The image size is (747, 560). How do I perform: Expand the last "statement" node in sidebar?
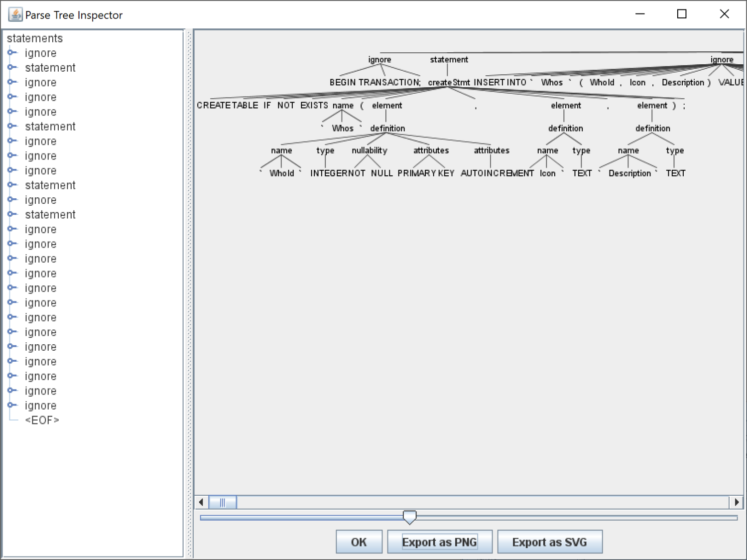tap(11, 214)
